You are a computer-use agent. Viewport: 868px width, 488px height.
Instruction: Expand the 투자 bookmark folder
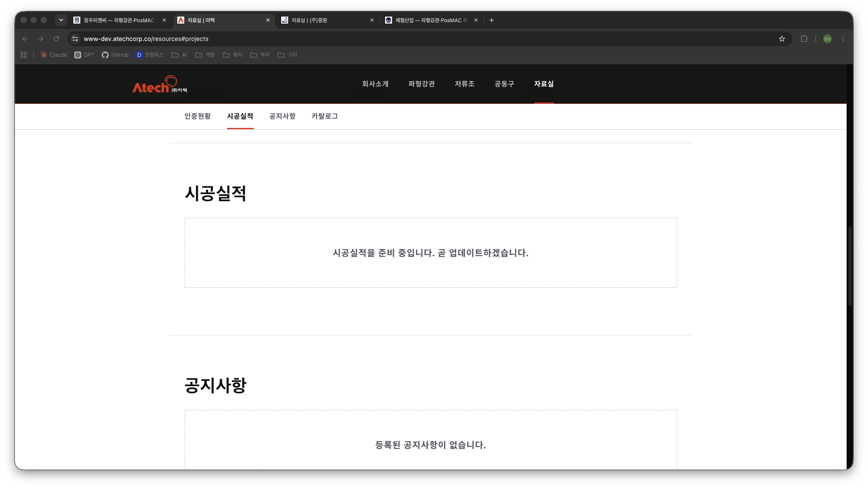point(260,55)
